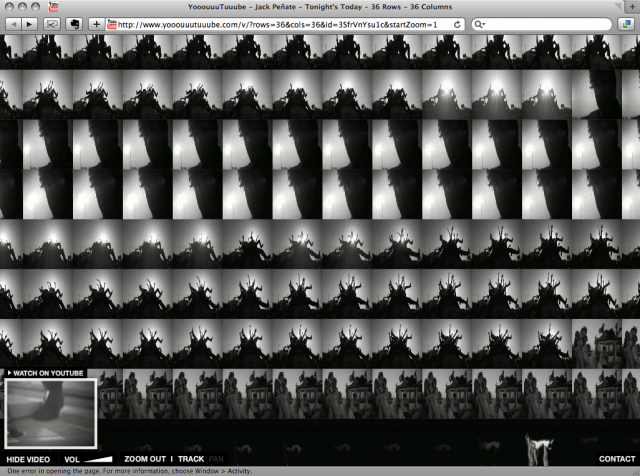Add bookmark with the plus button
This screenshot has width=640, height=476.
96,24
